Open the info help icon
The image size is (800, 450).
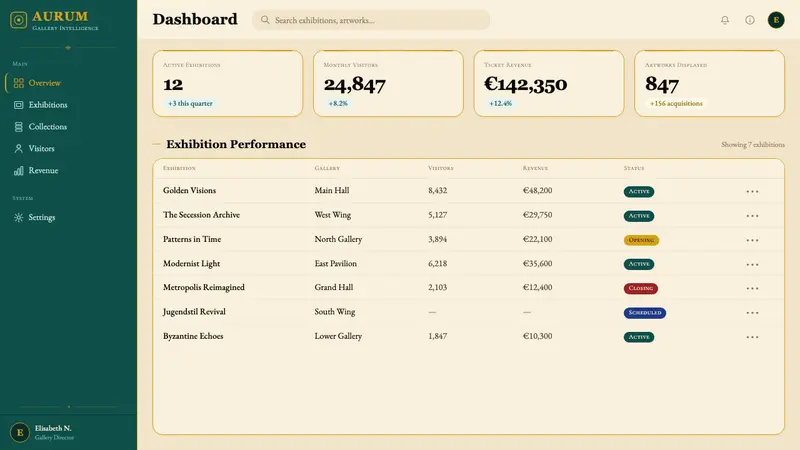(749, 20)
